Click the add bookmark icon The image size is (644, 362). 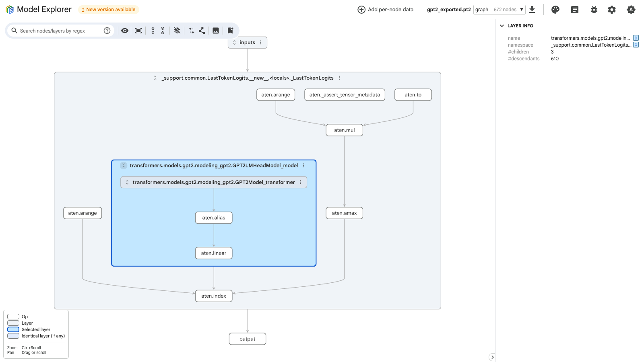pyautogui.click(x=230, y=31)
